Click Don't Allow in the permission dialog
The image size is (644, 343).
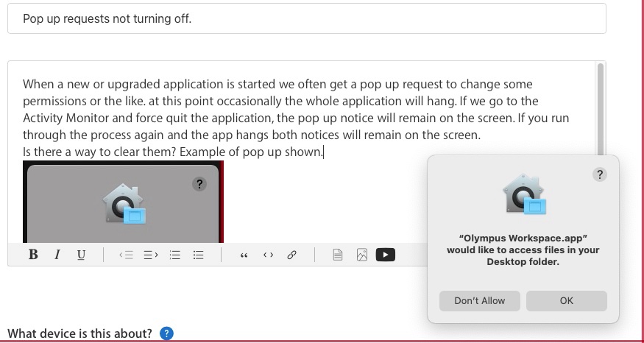(x=480, y=301)
